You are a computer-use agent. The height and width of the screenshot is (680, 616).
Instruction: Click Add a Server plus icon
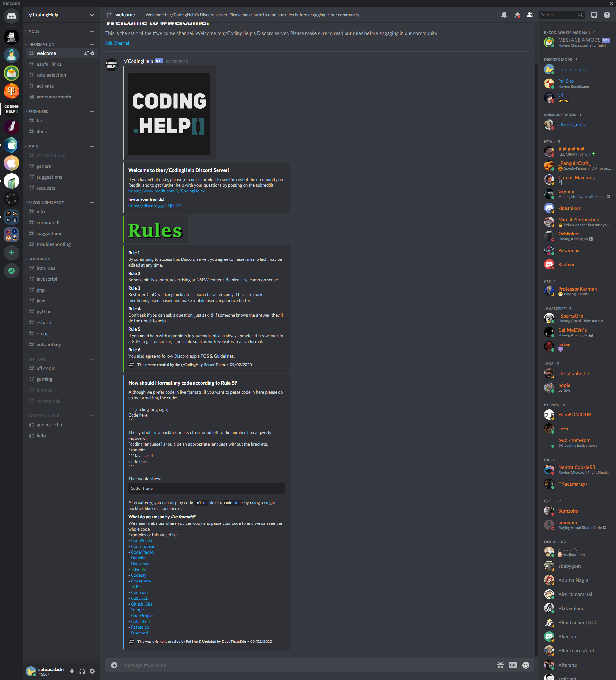pyautogui.click(x=12, y=253)
